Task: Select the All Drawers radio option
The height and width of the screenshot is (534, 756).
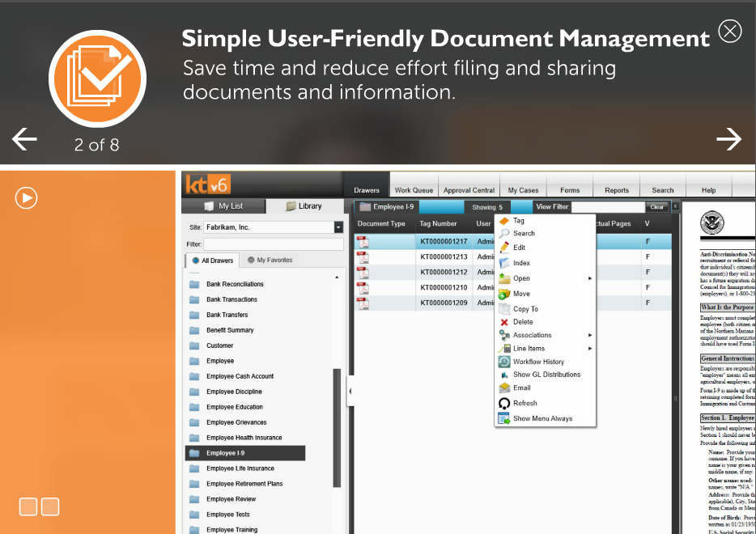Action: [x=213, y=261]
